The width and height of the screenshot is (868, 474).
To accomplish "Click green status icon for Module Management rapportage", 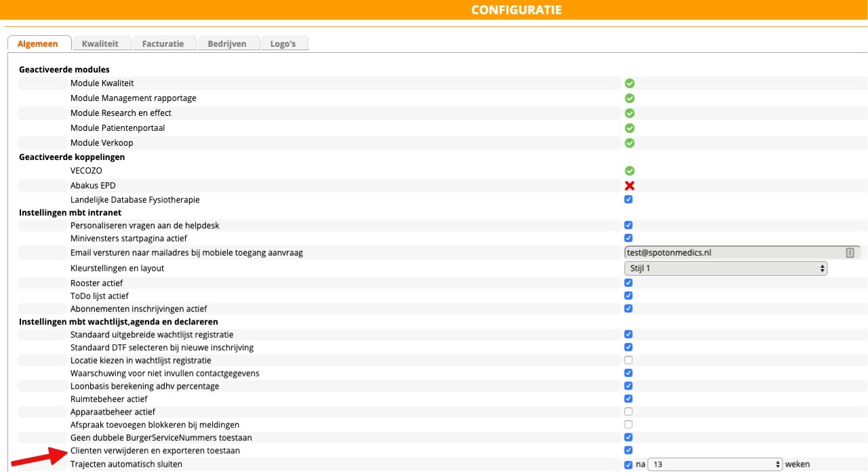I will (x=629, y=98).
